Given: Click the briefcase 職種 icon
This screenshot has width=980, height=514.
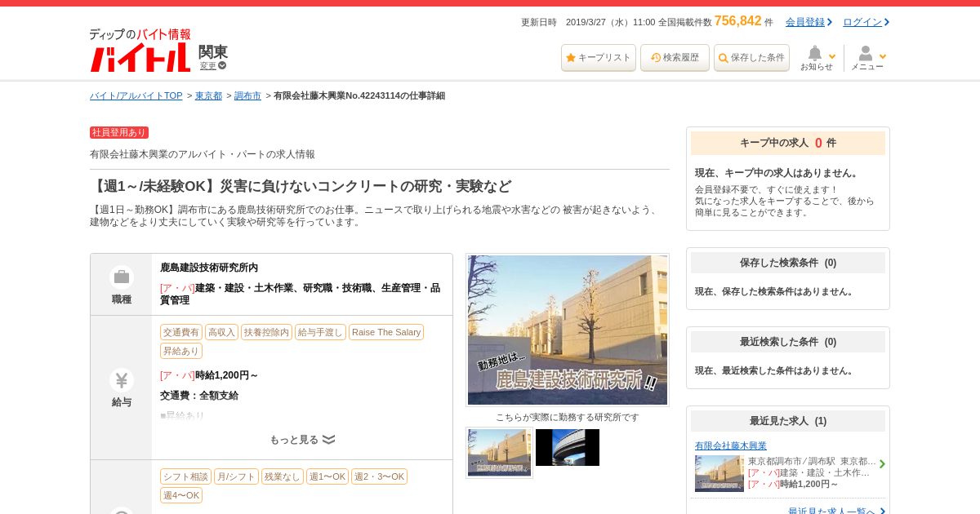Looking at the screenshot, I should tap(122, 277).
